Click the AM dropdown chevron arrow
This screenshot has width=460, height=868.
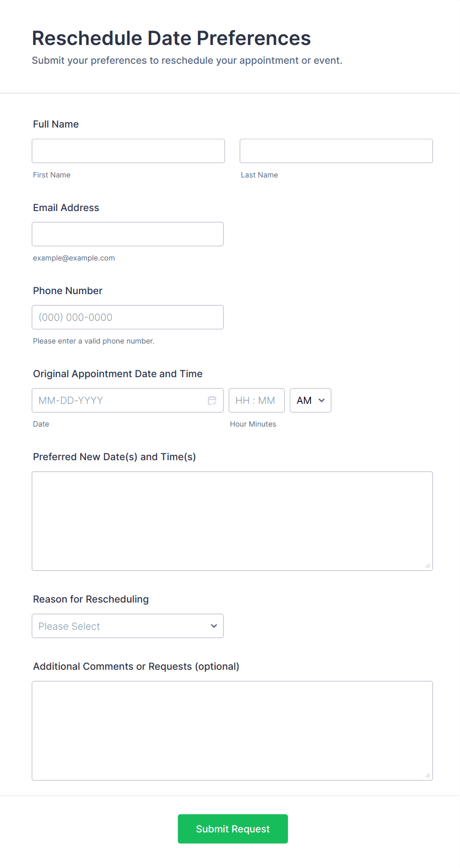click(322, 400)
